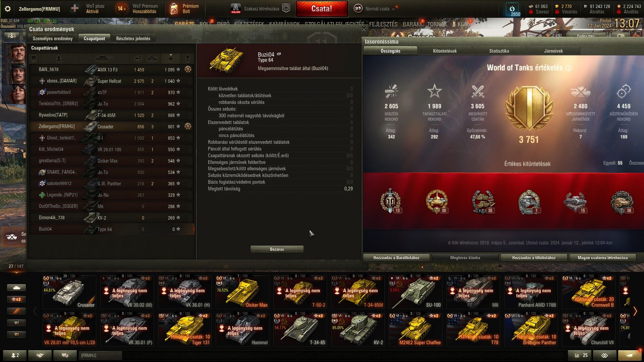The image size is (644, 362).
Task: Show previous tanks with carousel left arrow
Action: point(35,311)
